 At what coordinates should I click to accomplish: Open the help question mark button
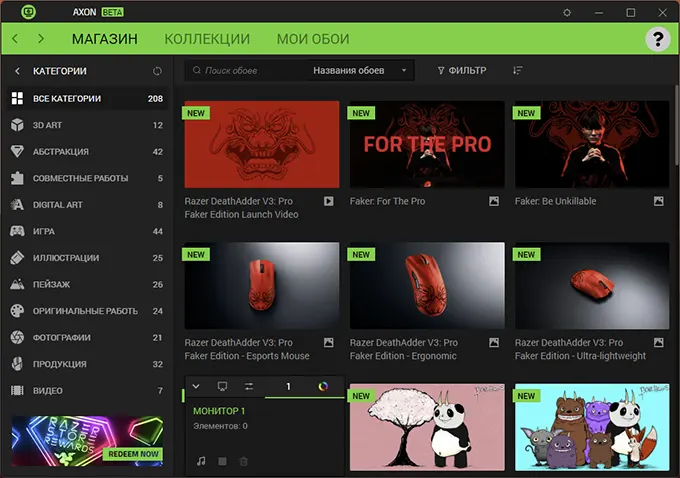click(x=658, y=39)
